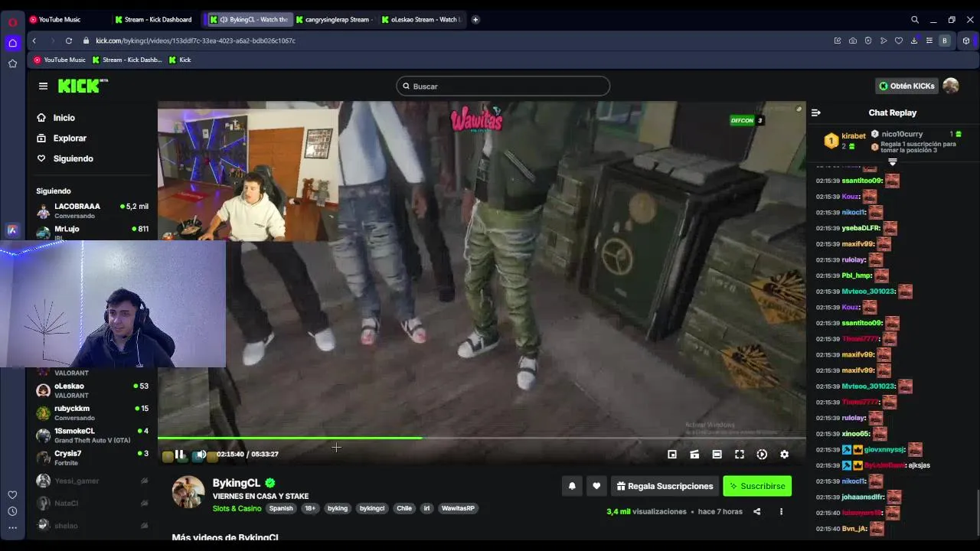Screen dimensions: 980x551
Task: Expand the gift leaderboard chevron
Action: [892, 162]
